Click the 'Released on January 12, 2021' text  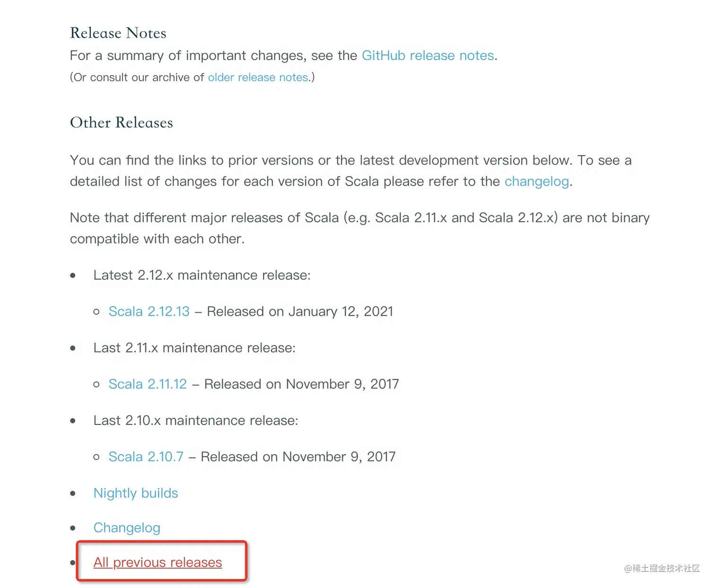click(x=300, y=311)
